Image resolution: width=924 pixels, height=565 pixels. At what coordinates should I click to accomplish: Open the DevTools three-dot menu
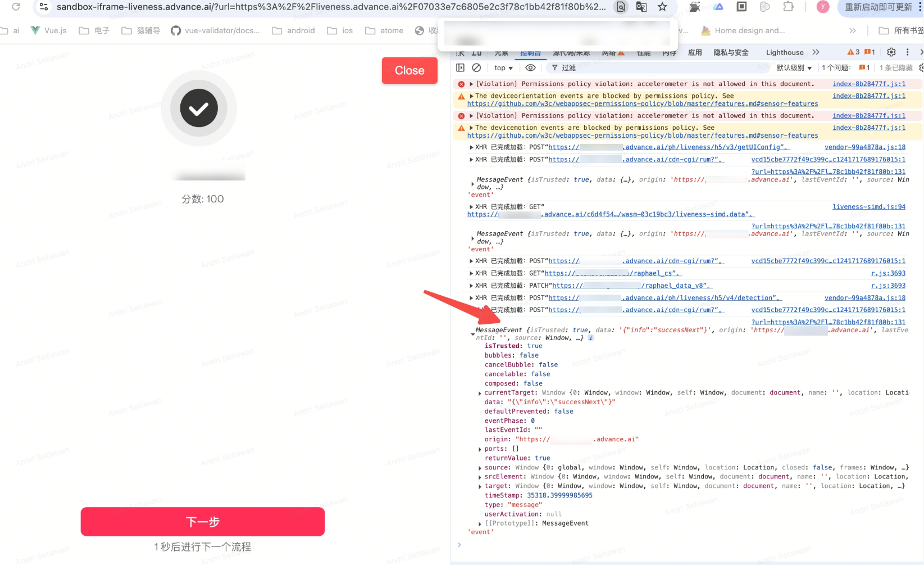(x=907, y=52)
